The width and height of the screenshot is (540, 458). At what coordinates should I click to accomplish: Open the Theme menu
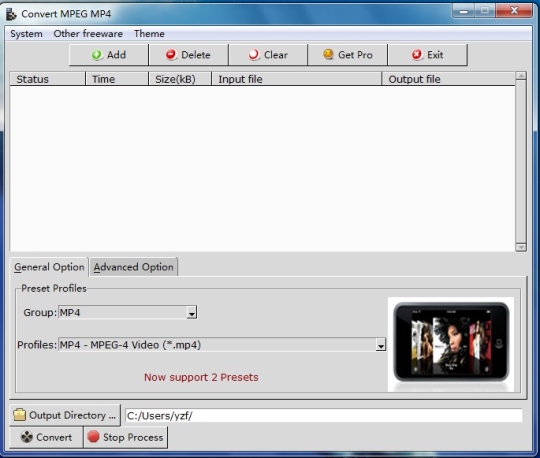(149, 34)
